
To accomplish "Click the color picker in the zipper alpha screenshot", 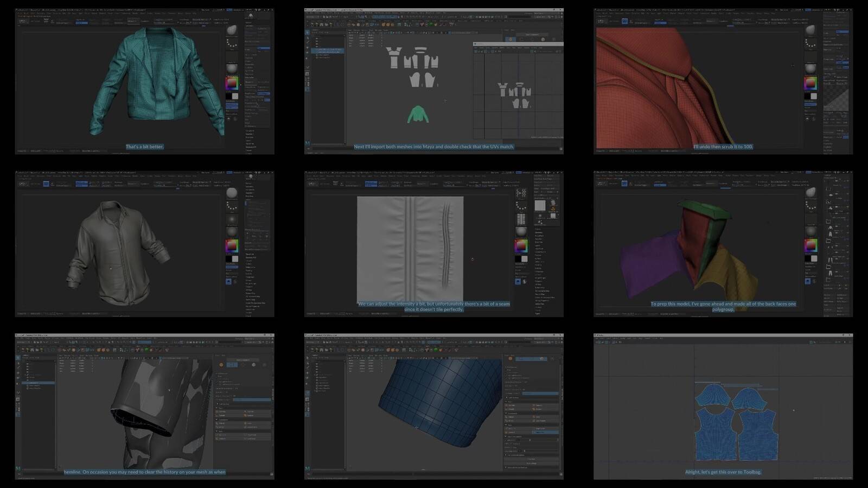I will pyautogui.click(x=521, y=246).
